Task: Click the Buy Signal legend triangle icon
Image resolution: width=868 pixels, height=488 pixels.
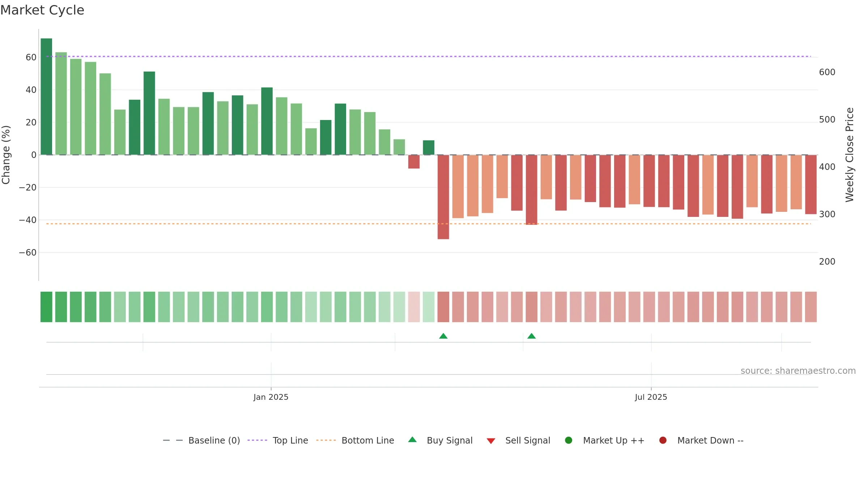Action: pyautogui.click(x=412, y=440)
